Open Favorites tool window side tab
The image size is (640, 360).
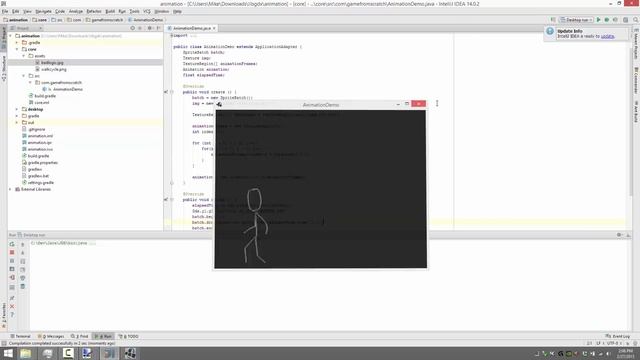coord(4,316)
